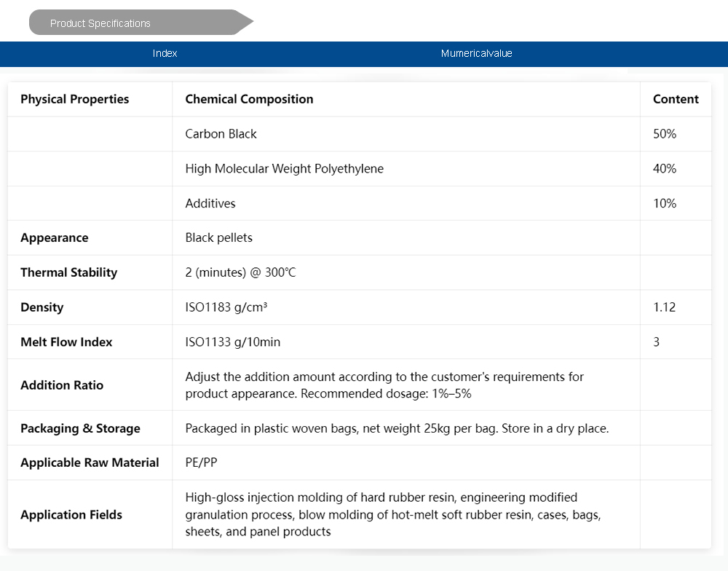The width and height of the screenshot is (728, 571).
Task: Click the Content column header
Action: (x=676, y=99)
